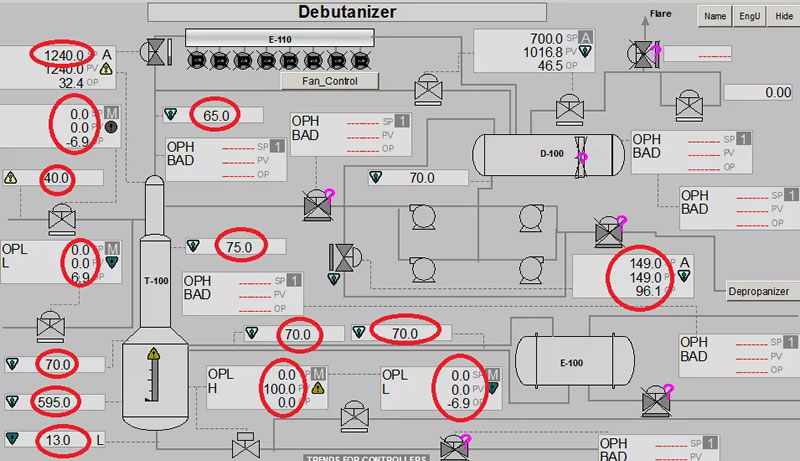The height and width of the screenshot is (461, 800).
Task: Click the control valve below the 40.0 value
Action: click(x=62, y=219)
